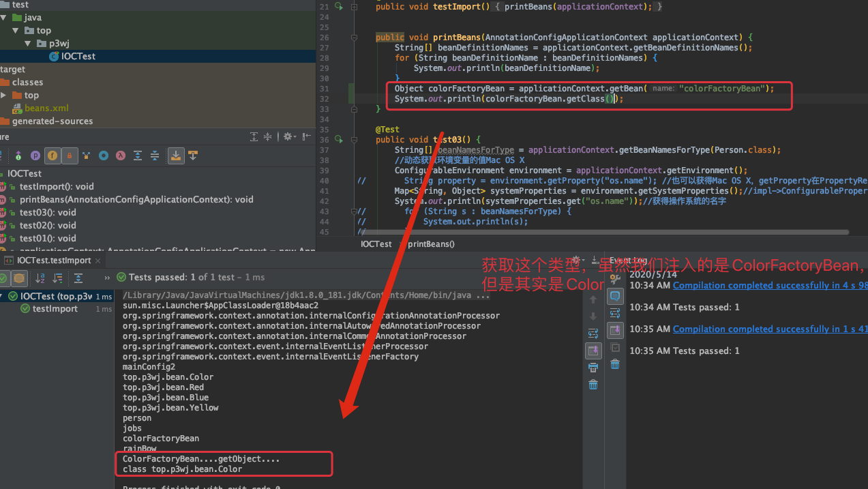Click Mark all as read in Event Log
868x489 pixels.
click(x=615, y=347)
